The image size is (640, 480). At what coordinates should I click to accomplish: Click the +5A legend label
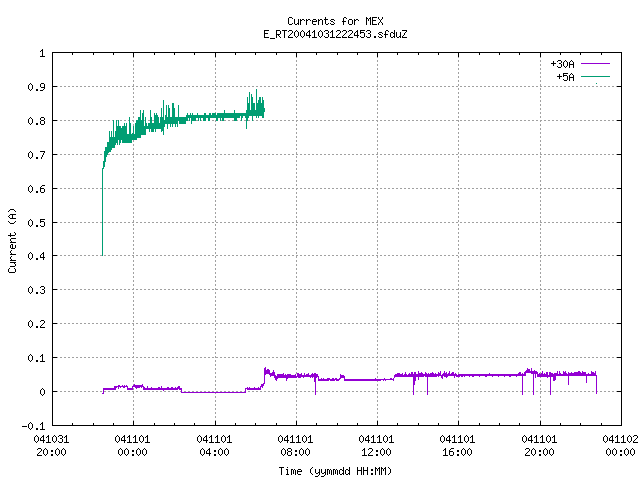click(x=565, y=77)
